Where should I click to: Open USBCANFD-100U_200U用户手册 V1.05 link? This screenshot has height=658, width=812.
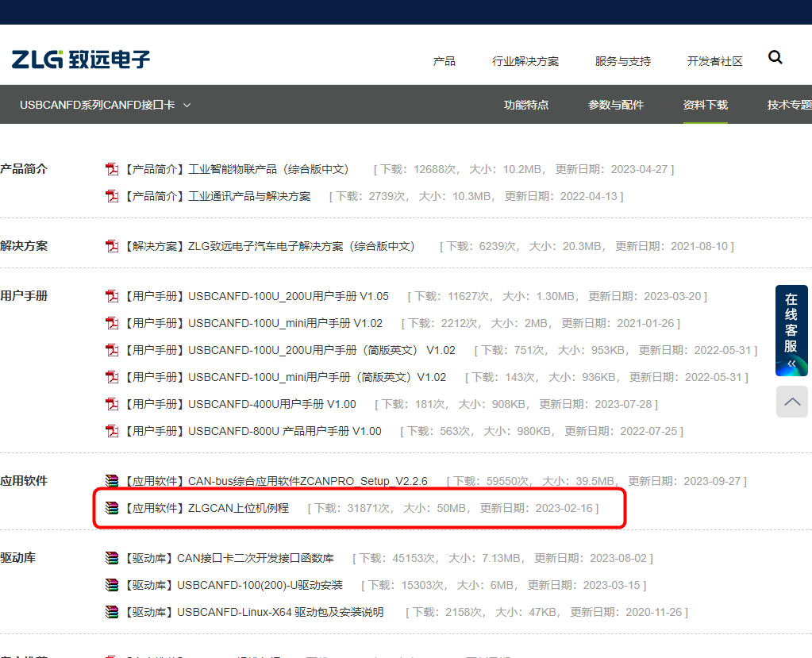(x=256, y=296)
